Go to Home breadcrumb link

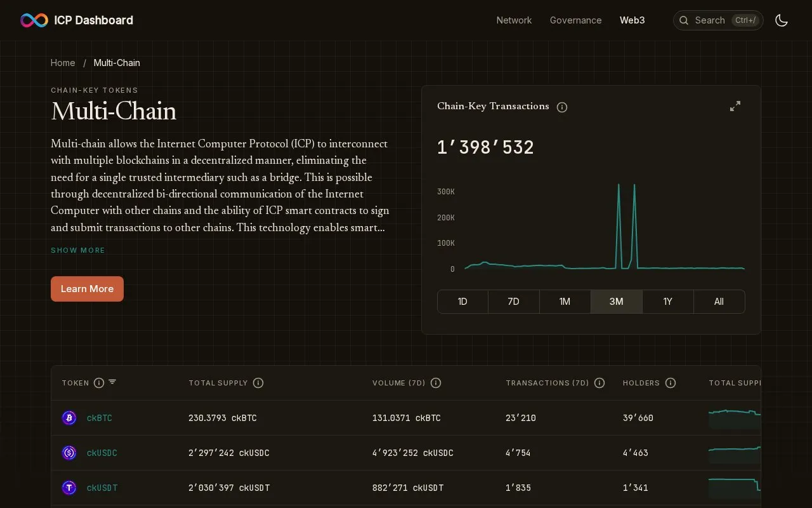[63, 63]
